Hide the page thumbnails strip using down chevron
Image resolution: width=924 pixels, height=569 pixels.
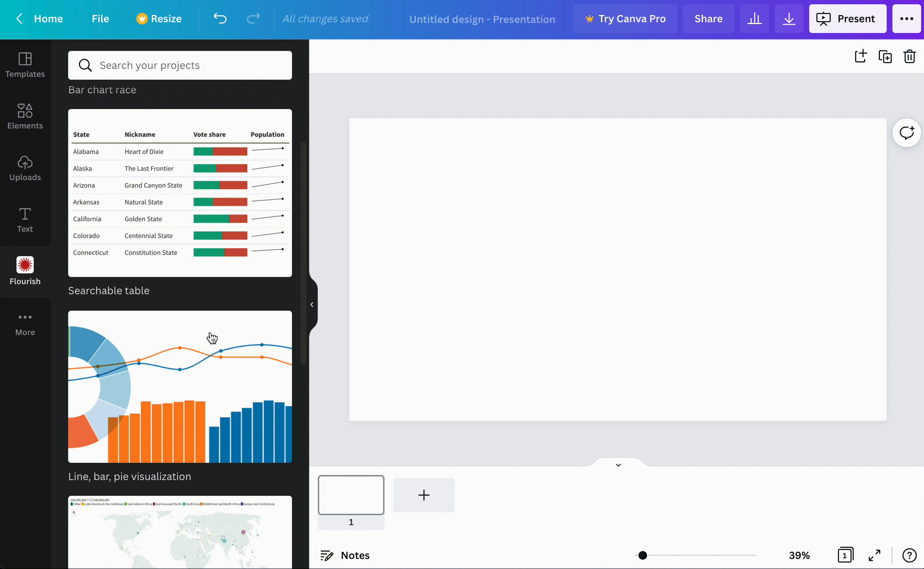pyautogui.click(x=618, y=465)
